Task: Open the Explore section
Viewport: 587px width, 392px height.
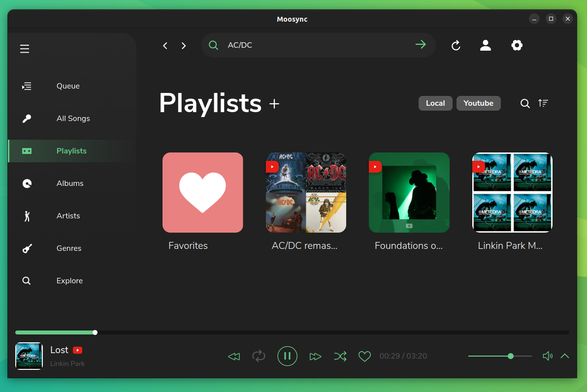Action: tap(69, 280)
